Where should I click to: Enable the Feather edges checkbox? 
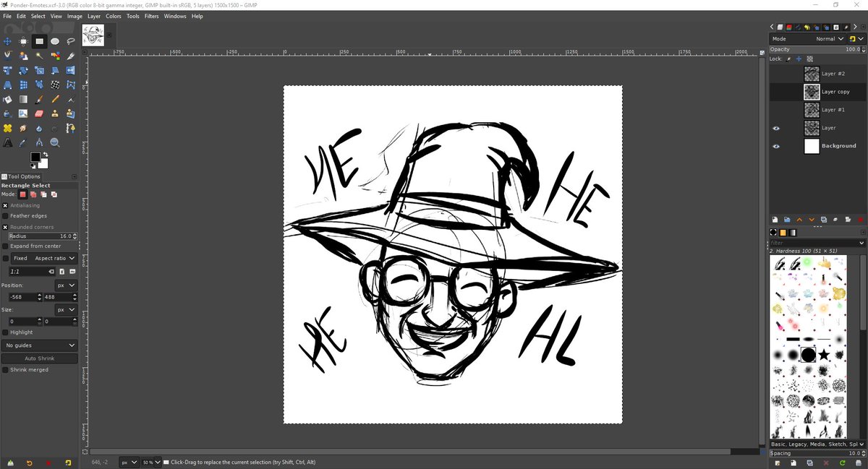(5, 215)
